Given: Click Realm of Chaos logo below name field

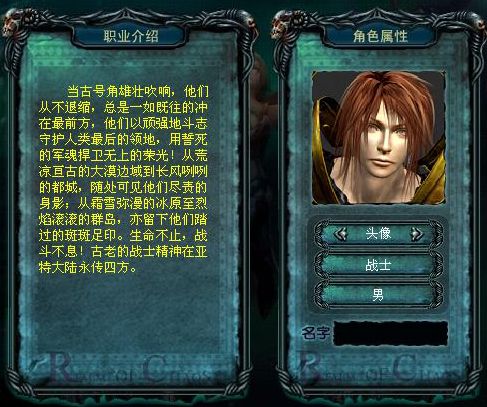Looking at the screenshot, I should pyautogui.click(x=378, y=369).
